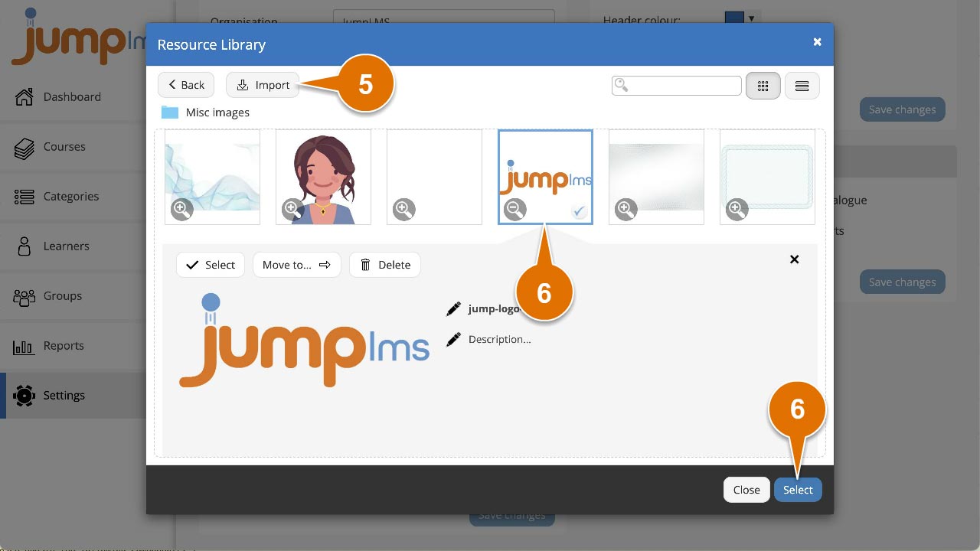Close the Resource Library dialog with X
This screenshot has width=980, height=551.
coord(817,42)
